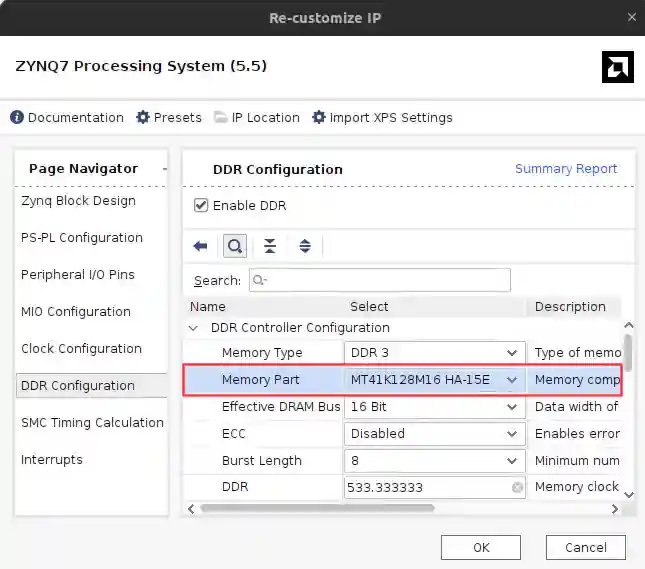The width and height of the screenshot is (645, 569).
Task: Select the ECC row label
Action: tap(233, 434)
